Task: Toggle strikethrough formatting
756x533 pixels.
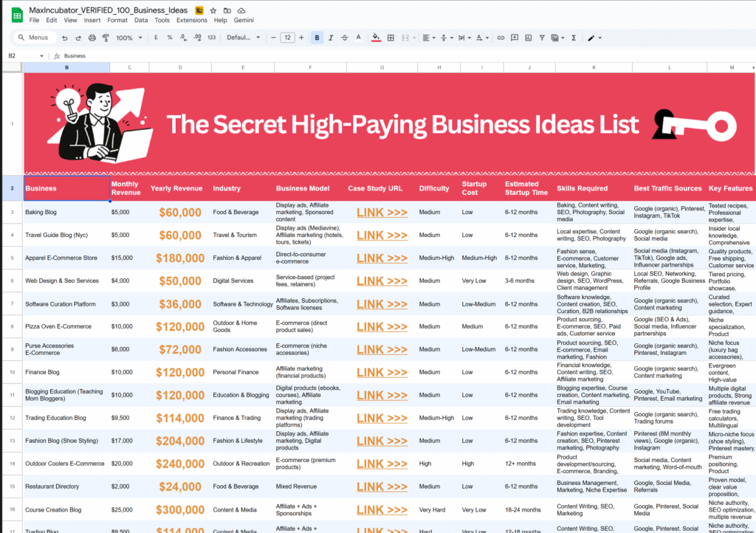Action: pyautogui.click(x=344, y=38)
